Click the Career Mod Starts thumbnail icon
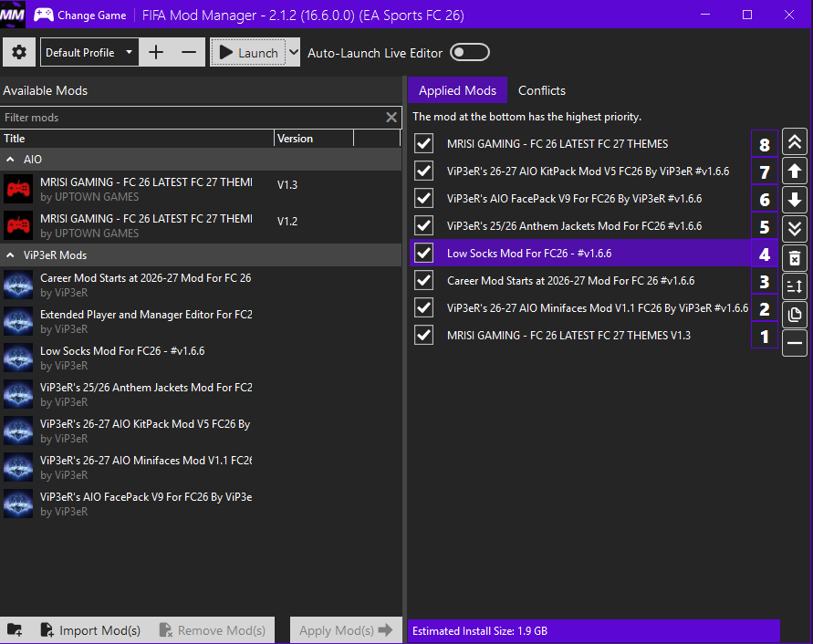Viewport: 813px width, 644px height. (18, 285)
